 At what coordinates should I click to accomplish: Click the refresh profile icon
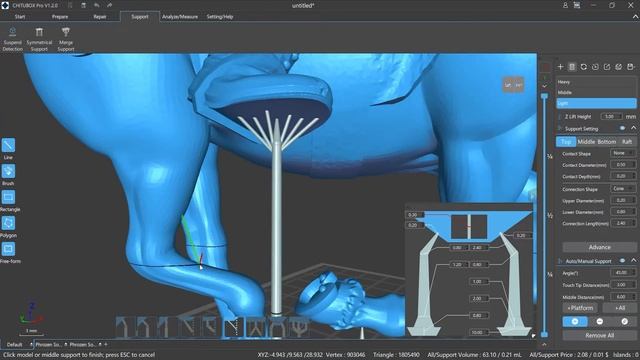(584, 67)
